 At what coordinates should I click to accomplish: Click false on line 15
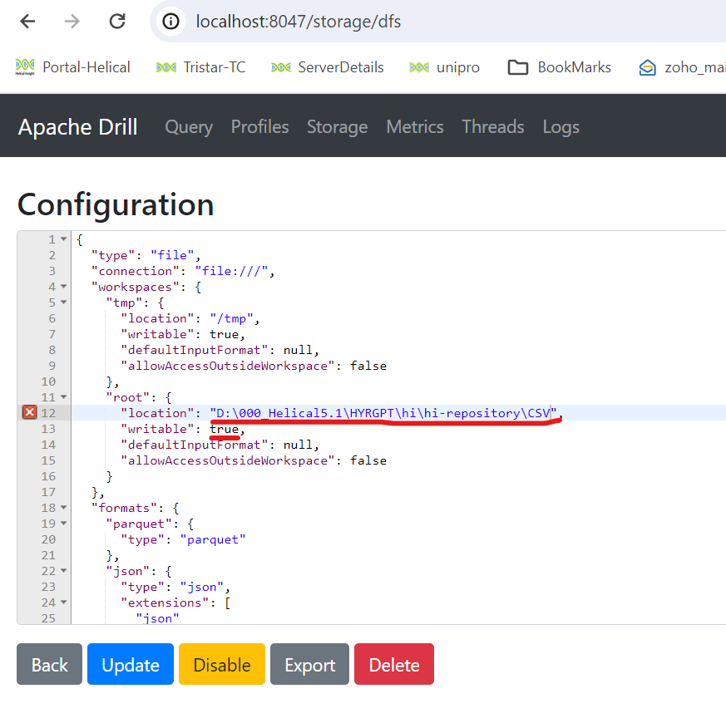[368, 460]
